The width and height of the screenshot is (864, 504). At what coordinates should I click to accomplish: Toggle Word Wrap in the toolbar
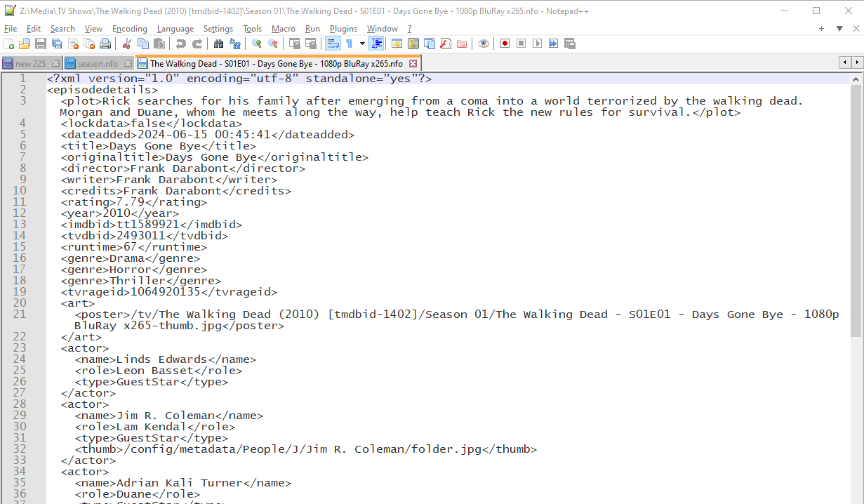coord(333,44)
